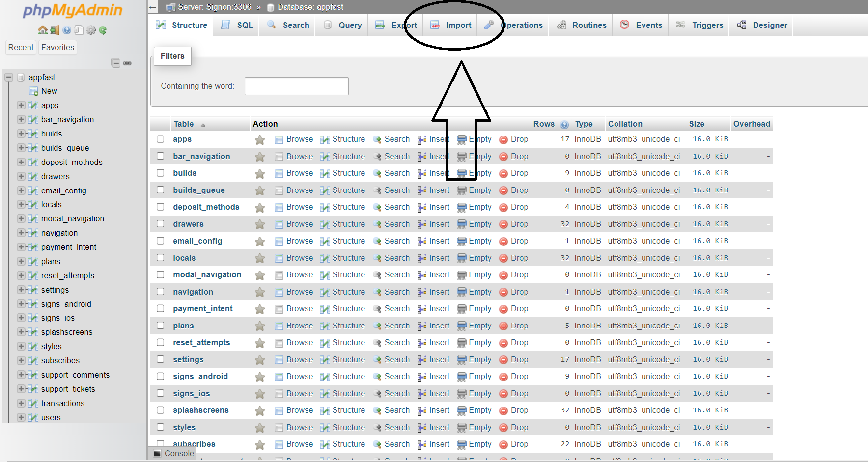Open navigation panel settings gear icon
Image resolution: width=868 pixels, height=462 pixels.
(91, 30)
